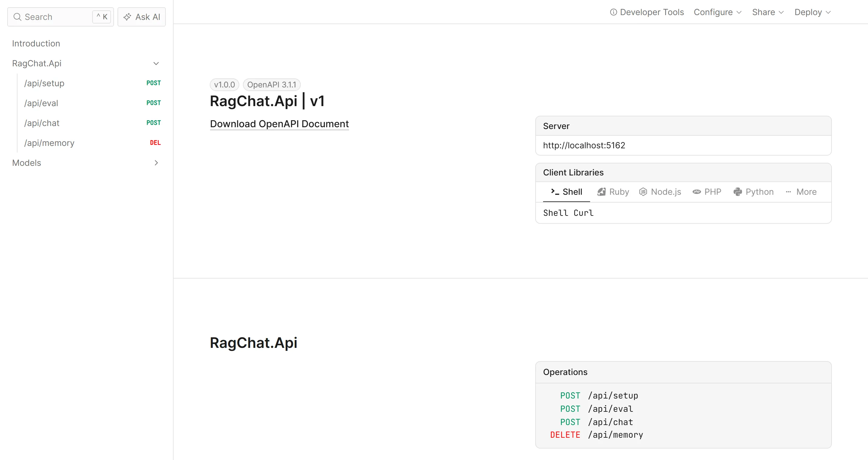
Task: Open the Share dropdown
Action: pyautogui.click(x=768, y=12)
